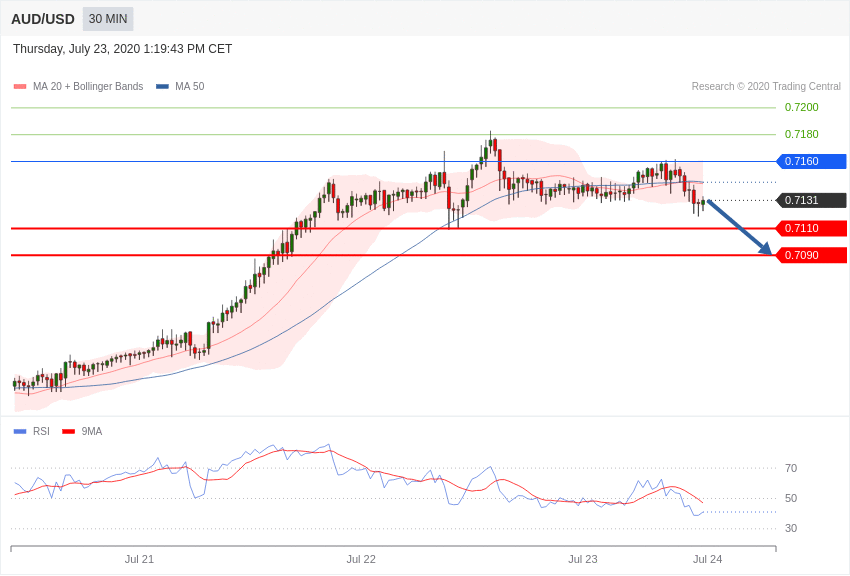Click the 9MA legend label

pos(92,431)
